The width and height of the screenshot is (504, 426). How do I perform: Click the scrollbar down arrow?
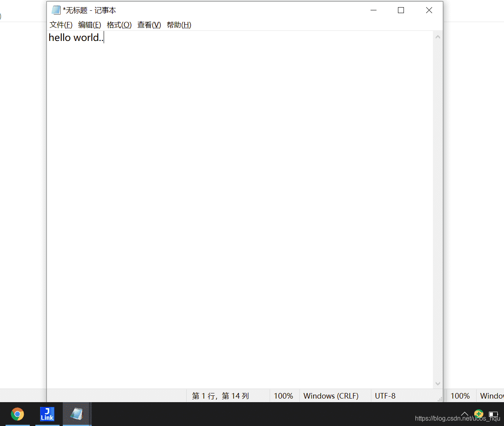[438, 383]
